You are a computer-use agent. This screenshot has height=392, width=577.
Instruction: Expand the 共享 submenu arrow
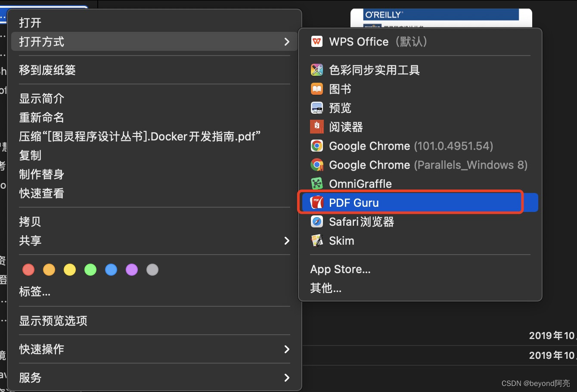coord(287,240)
